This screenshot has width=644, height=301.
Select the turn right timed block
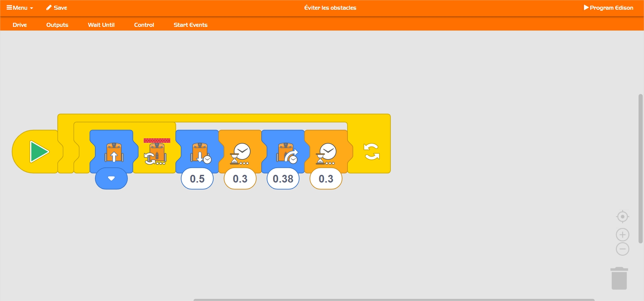285,153
